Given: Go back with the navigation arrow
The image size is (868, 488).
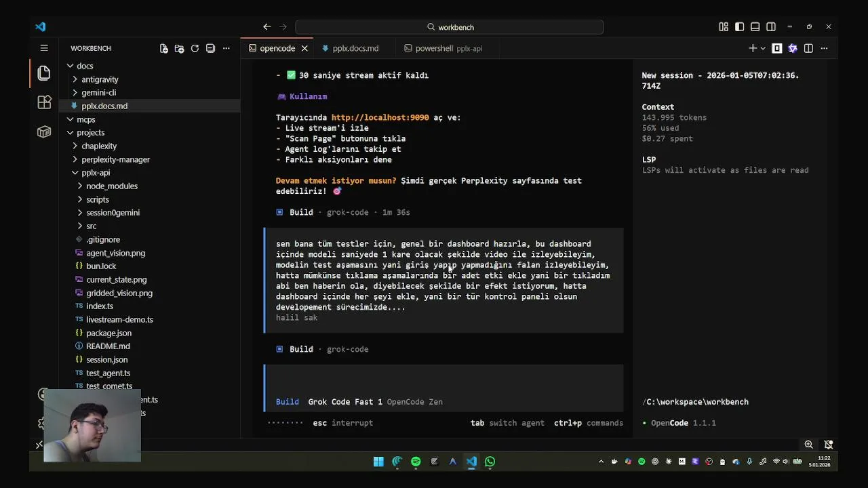Looking at the screenshot, I should (267, 27).
